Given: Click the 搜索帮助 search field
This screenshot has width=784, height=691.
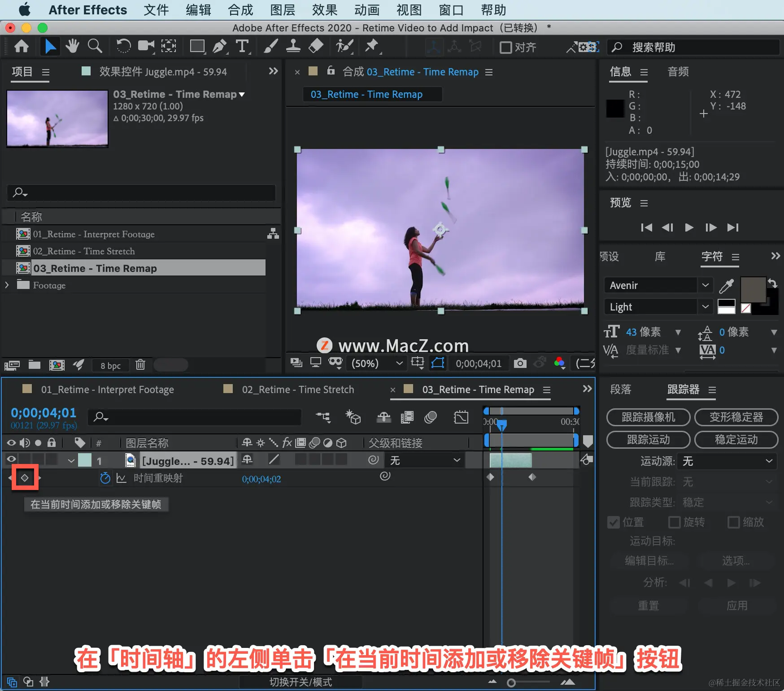Looking at the screenshot, I should [x=693, y=47].
